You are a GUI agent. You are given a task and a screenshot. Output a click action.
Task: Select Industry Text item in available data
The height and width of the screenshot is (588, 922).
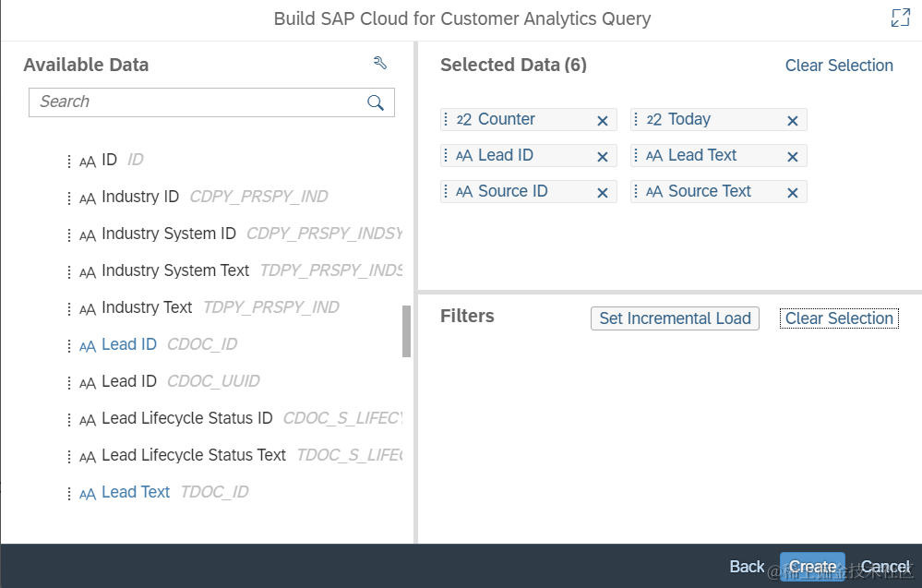coord(147,307)
